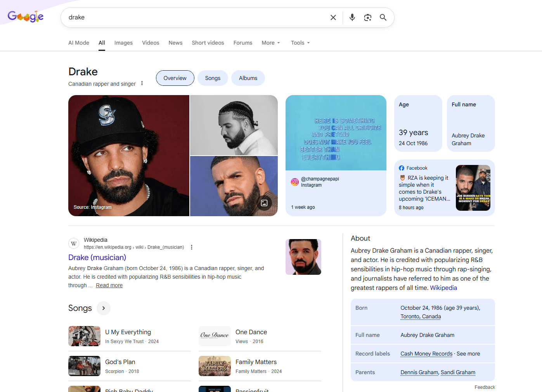Open the Wikipedia result's three-dot menu

pos(192,247)
